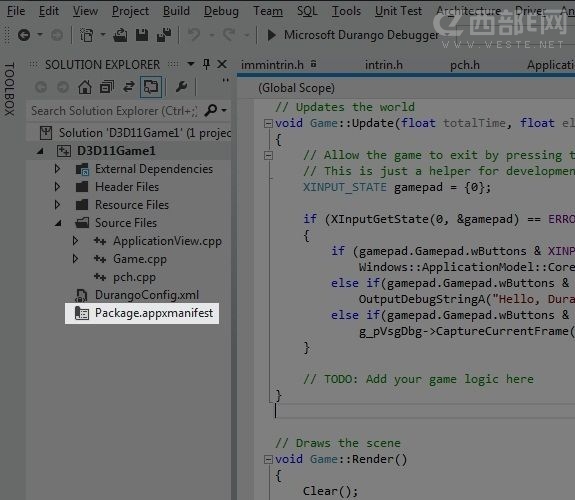Click the External Dependencies folder icon
This screenshot has width=575, height=500.
click(82, 169)
